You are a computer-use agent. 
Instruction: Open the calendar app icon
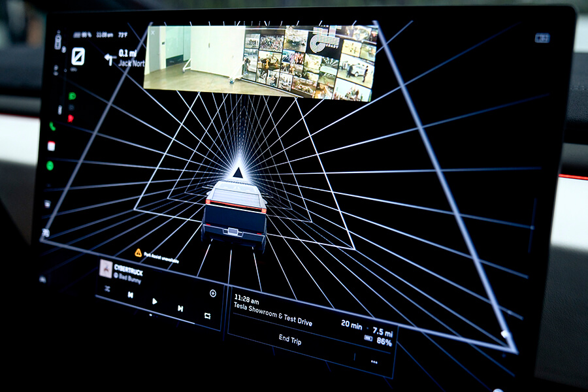[52, 146]
